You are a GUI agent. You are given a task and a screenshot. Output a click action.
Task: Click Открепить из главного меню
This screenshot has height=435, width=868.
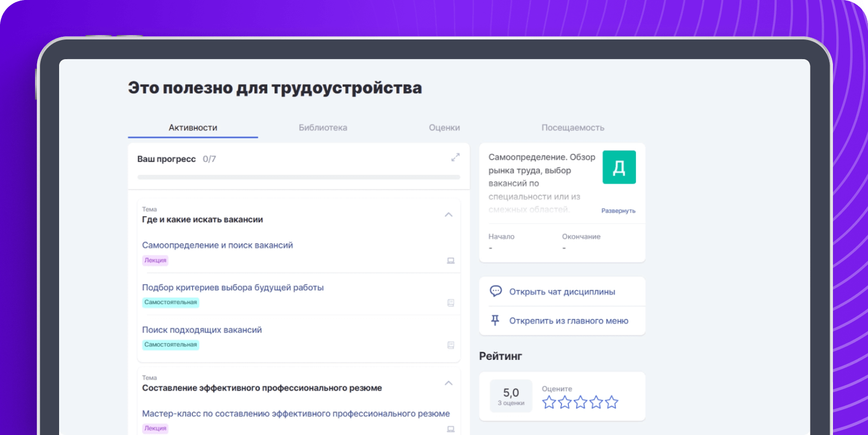[x=569, y=321]
